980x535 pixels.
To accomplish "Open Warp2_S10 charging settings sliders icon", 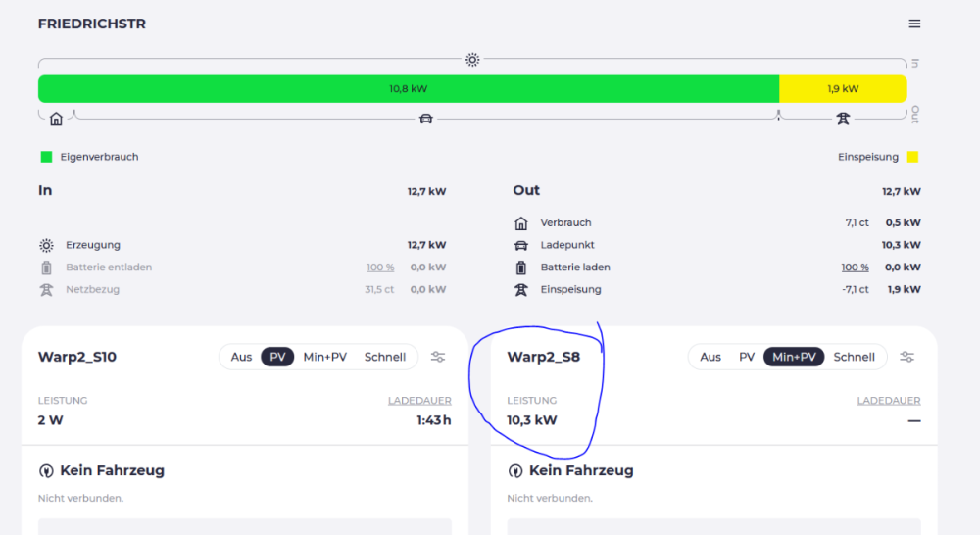I will [x=438, y=357].
